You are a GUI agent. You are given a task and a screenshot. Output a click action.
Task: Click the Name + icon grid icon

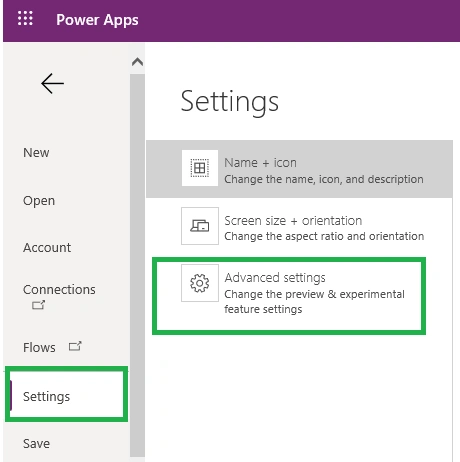(x=200, y=168)
